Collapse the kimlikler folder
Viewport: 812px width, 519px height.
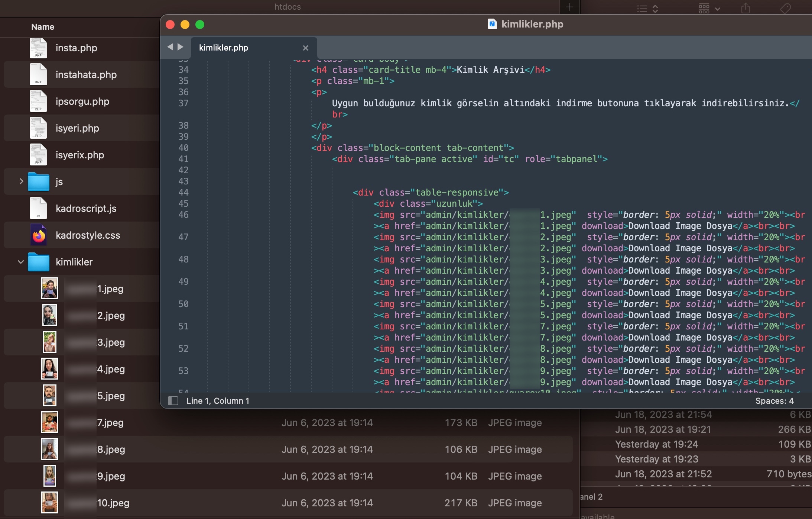pos(21,262)
